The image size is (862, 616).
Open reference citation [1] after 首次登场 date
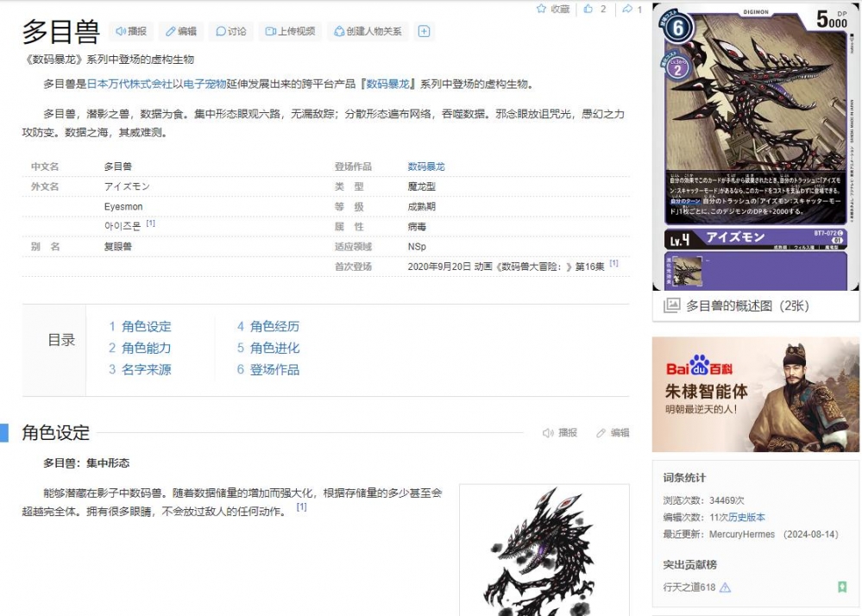point(613,262)
